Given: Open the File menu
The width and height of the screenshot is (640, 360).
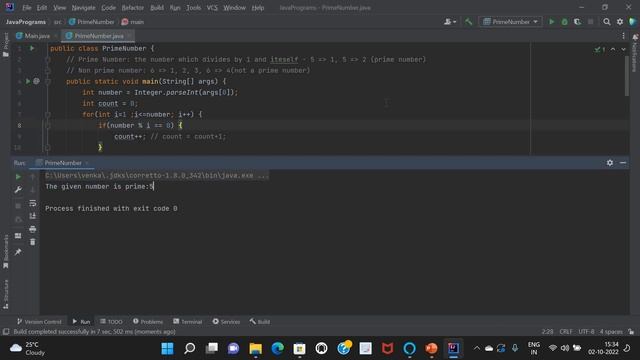Looking at the screenshot, I should point(27,8).
